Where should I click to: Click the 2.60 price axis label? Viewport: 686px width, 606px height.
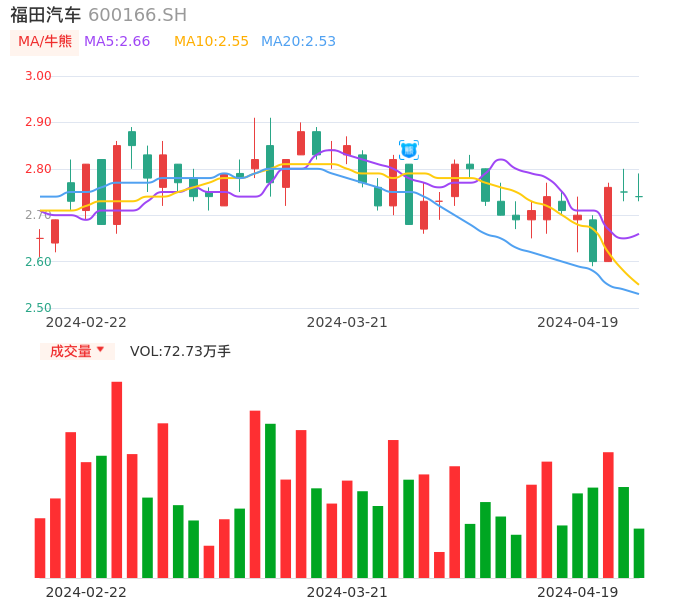pyautogui.click(x=38, y=262)
